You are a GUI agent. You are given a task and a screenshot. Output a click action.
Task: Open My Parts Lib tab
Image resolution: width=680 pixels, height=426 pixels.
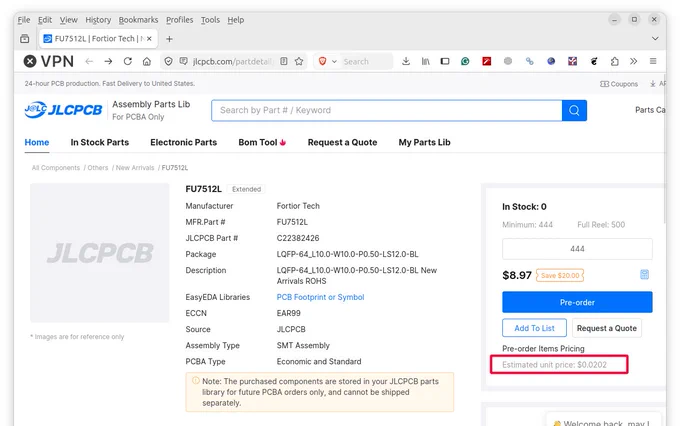(425, 142)
